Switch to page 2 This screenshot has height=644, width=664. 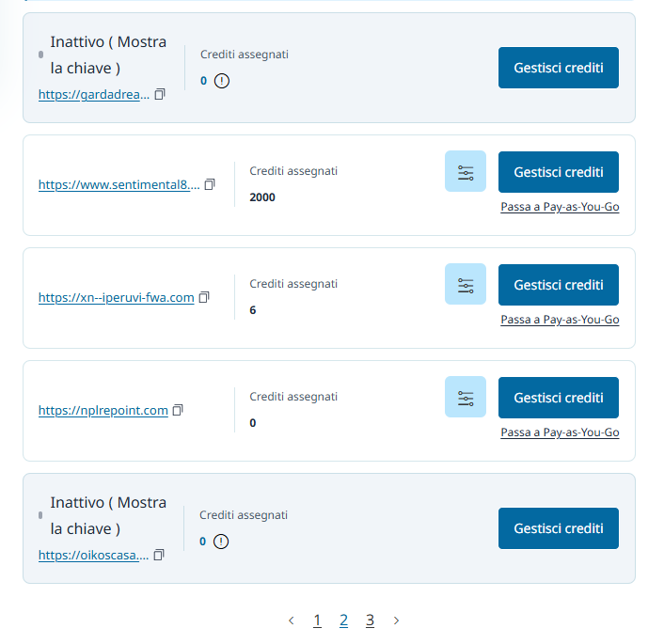pos(343,620)
